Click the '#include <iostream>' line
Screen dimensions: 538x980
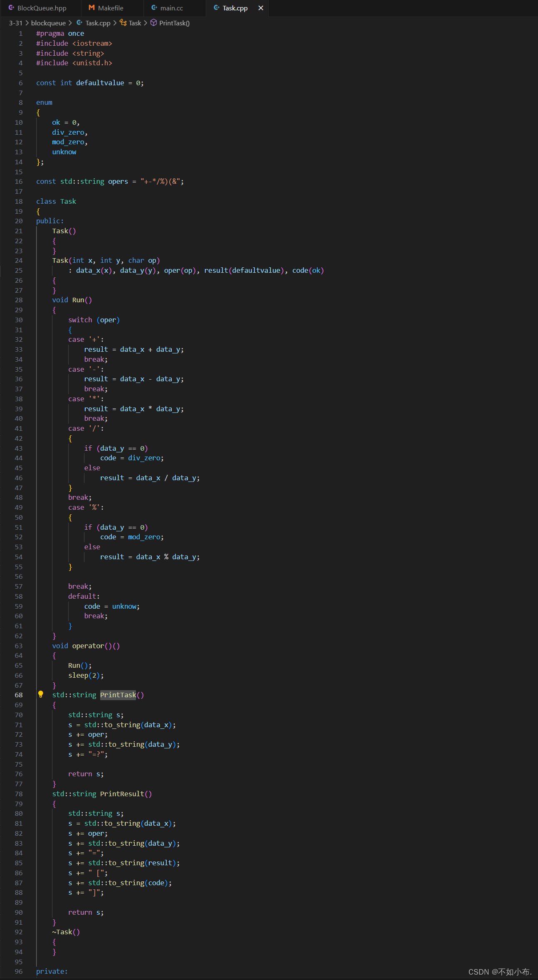click(x=74, y=43)
